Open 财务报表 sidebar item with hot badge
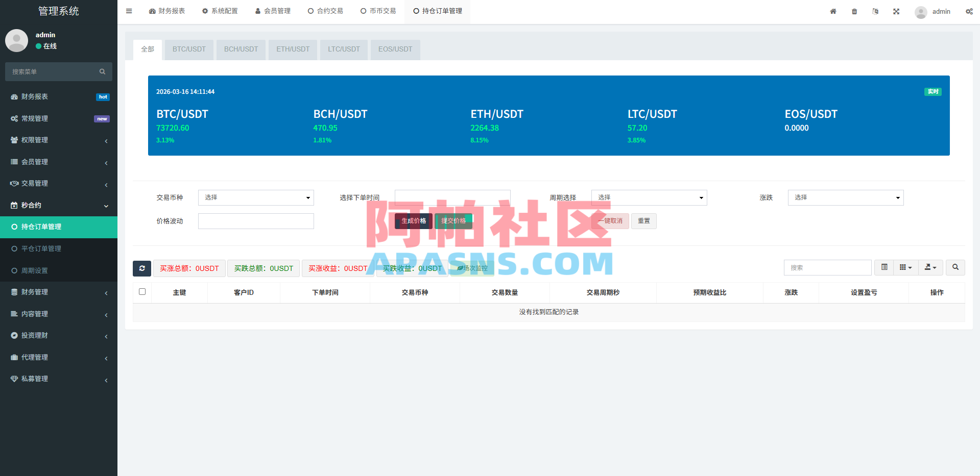 point(59,96)
